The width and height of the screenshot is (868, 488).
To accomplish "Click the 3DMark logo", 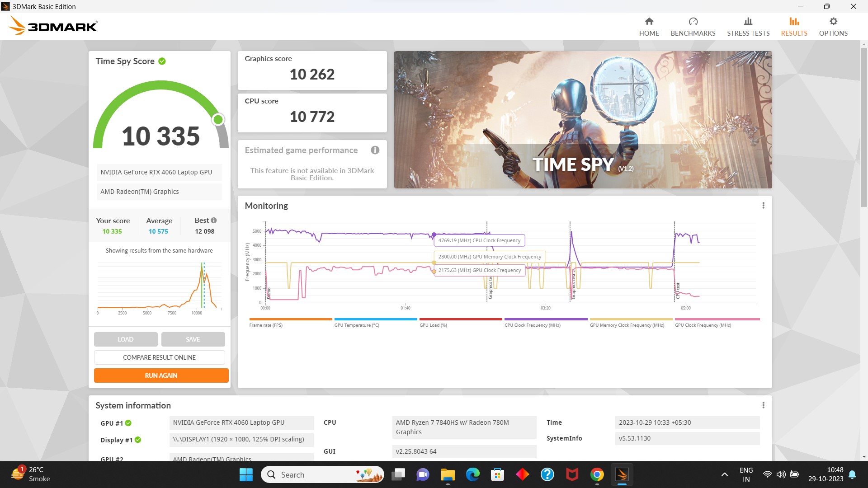I will (53, 26).
